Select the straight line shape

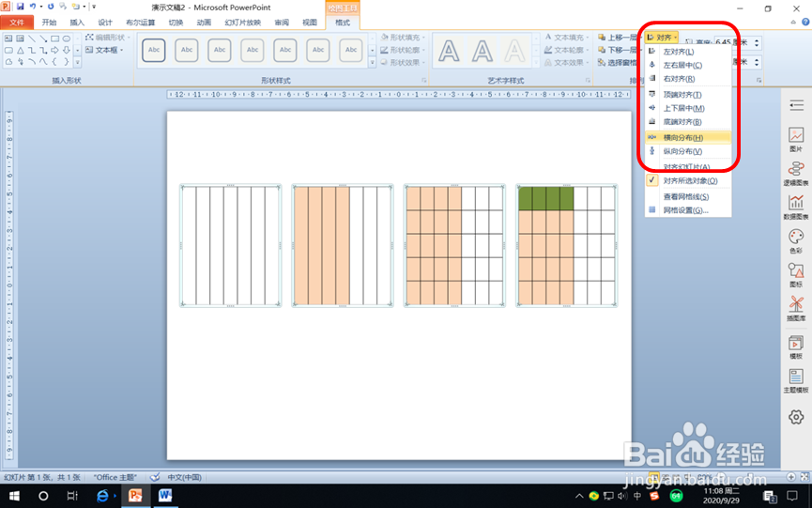click(x=32, y=38)
